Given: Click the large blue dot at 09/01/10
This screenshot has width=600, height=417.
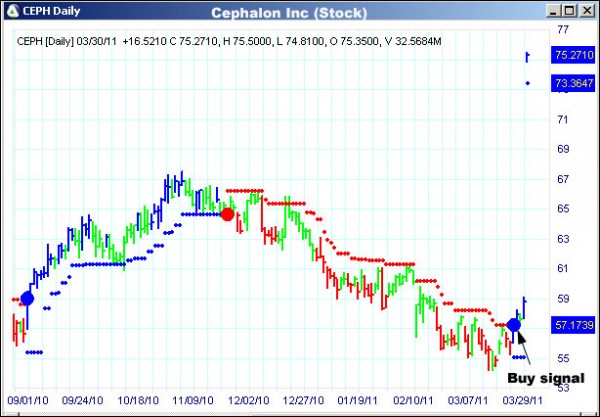Looking at the screenshot, I should 27,298.
